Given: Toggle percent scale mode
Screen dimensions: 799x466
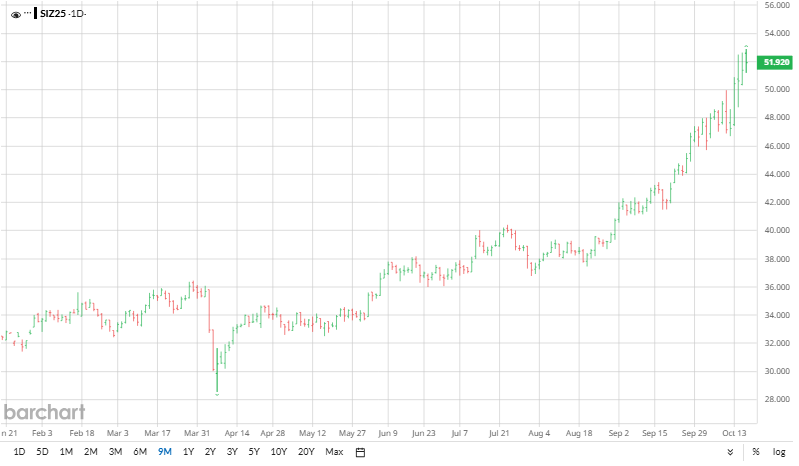Looking at the screenshot, I should coord(756,452).
